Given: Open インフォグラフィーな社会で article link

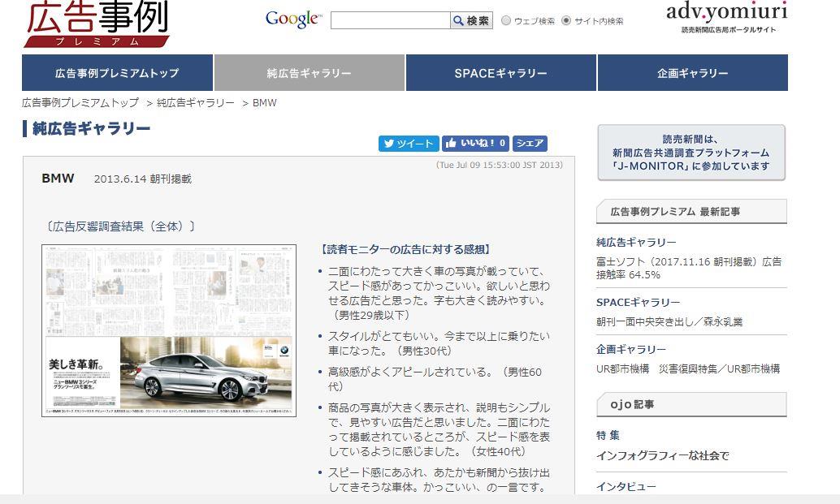Looking at the screenshot, I should pos(663,455).
